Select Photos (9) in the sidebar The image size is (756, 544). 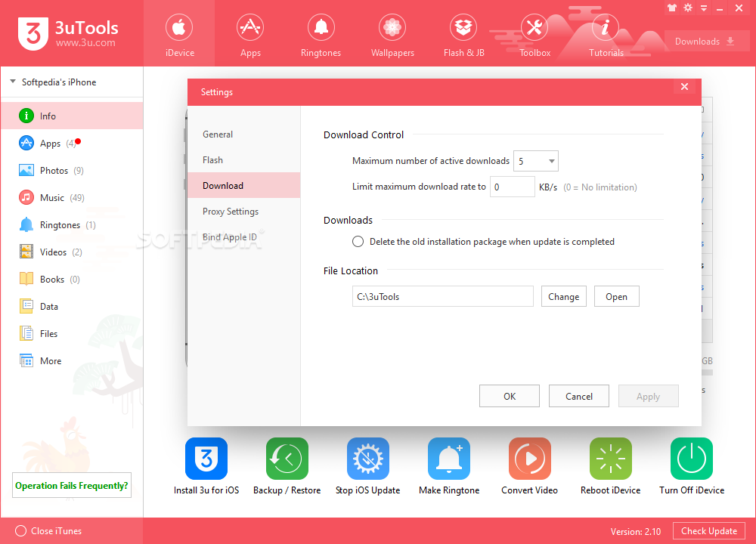pyautogui.click(x=72, y=171)
